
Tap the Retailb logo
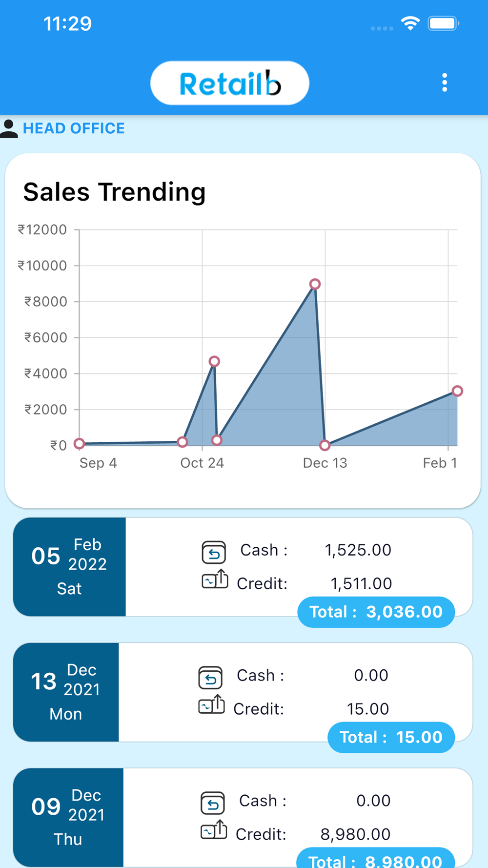230,83
